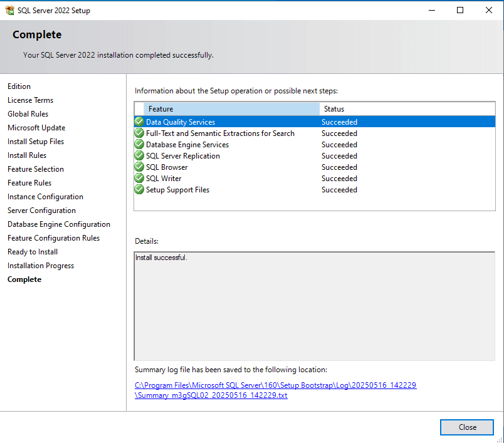Image resolution: width=504 pixels, height=443 pixels.
Task: Maximize the SQL Server 2022 Setup window
Action: [460, 10]
